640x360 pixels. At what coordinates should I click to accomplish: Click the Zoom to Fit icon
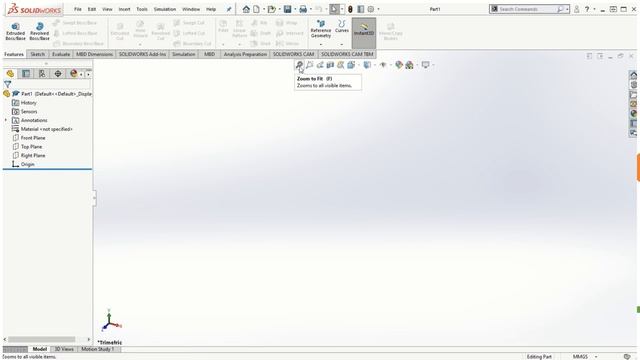coord(299,65)
